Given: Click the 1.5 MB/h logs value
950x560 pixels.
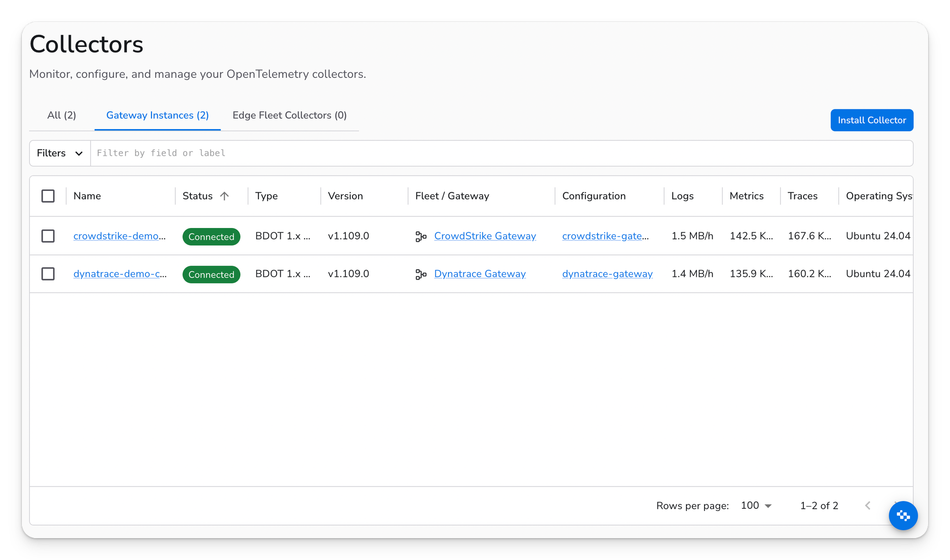Looking at the screenshot, I should coord(693,236).
